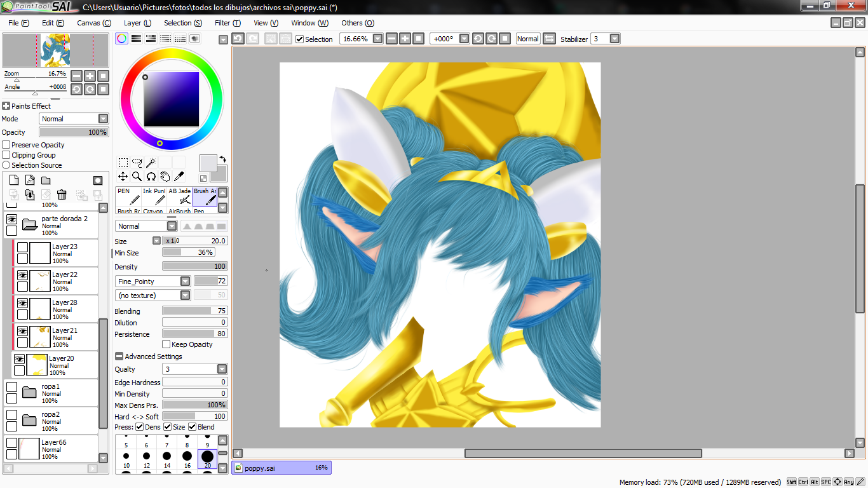Delete the selected layer using trash icon
This screenshot has width=868, height=488.
[x=62, y=194]
